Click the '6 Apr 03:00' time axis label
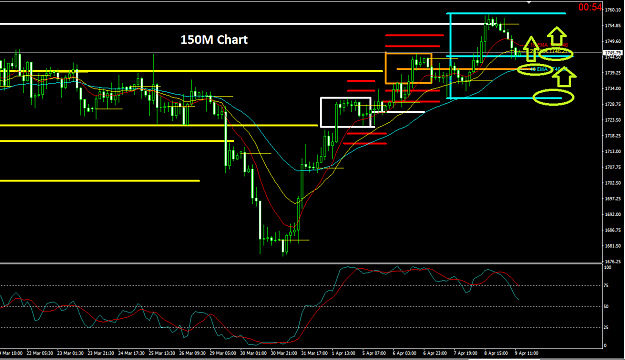This screenshot has height=360, width=625. (405, 353)
